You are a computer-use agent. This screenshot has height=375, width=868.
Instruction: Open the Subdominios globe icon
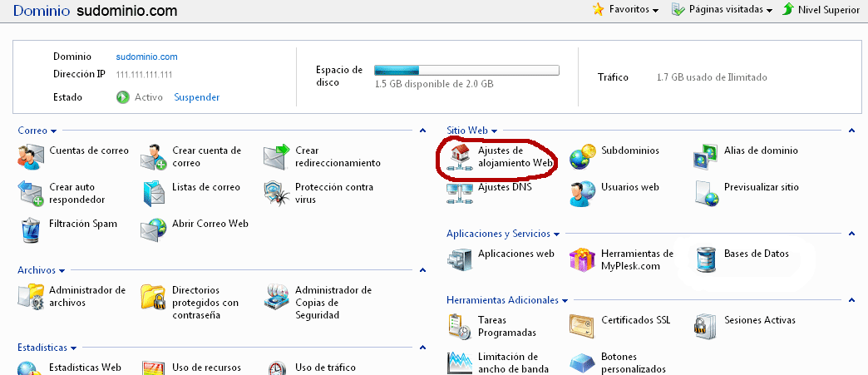point(582,157)
